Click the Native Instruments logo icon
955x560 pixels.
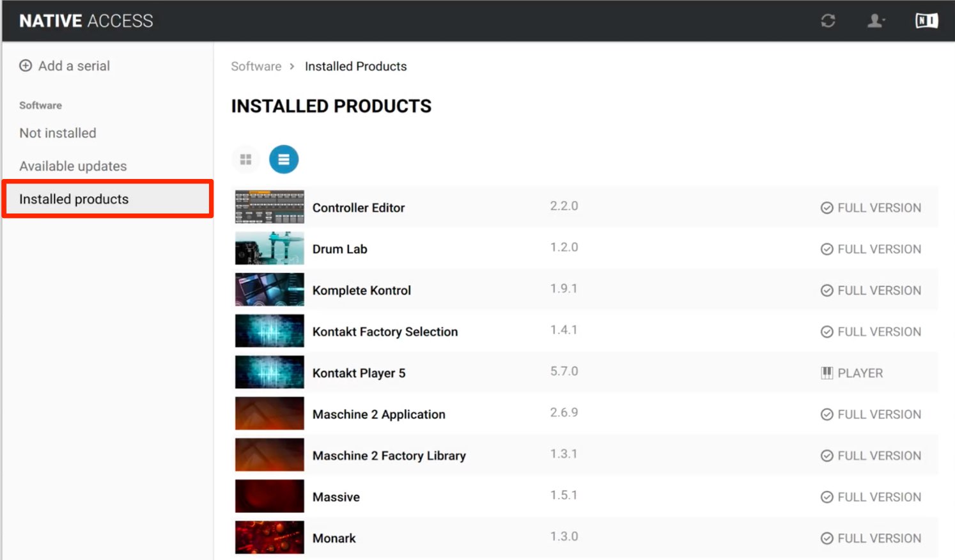926,21
